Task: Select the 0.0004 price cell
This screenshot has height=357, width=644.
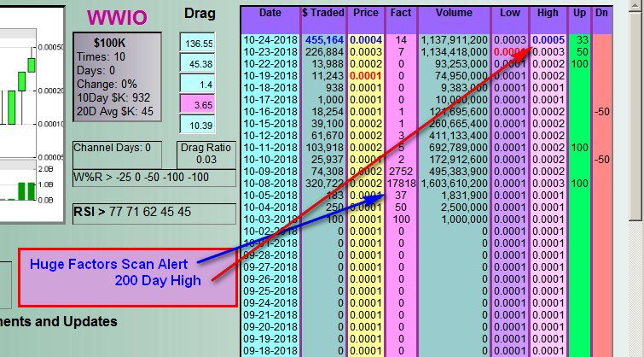Action: (x=366, y=40)
